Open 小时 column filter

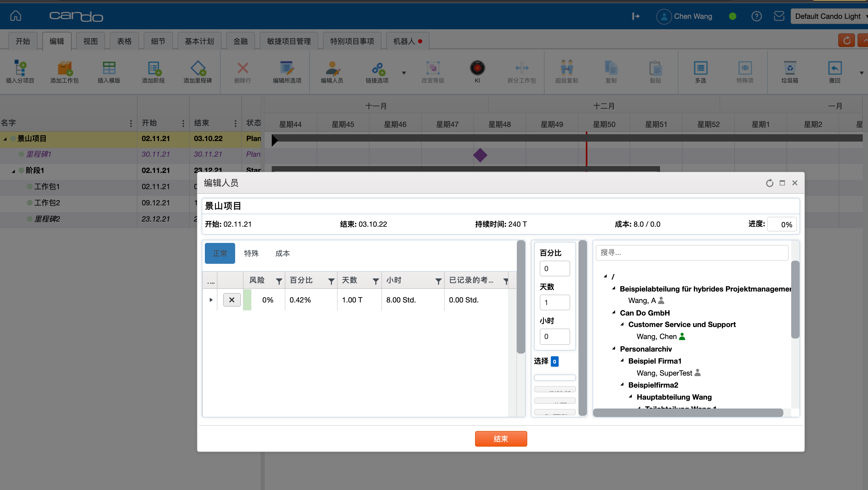[438, 281]
